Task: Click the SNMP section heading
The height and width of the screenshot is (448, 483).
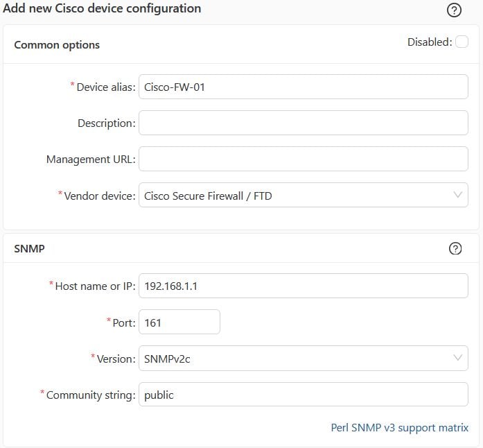Action: pyautogui.click(x=30, y=248)
